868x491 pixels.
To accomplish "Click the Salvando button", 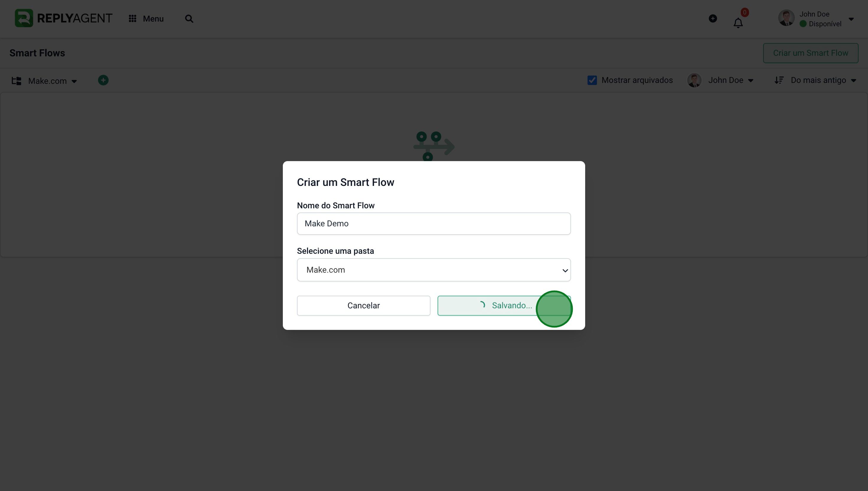I will pyautogui.click(x=504, y=305).
